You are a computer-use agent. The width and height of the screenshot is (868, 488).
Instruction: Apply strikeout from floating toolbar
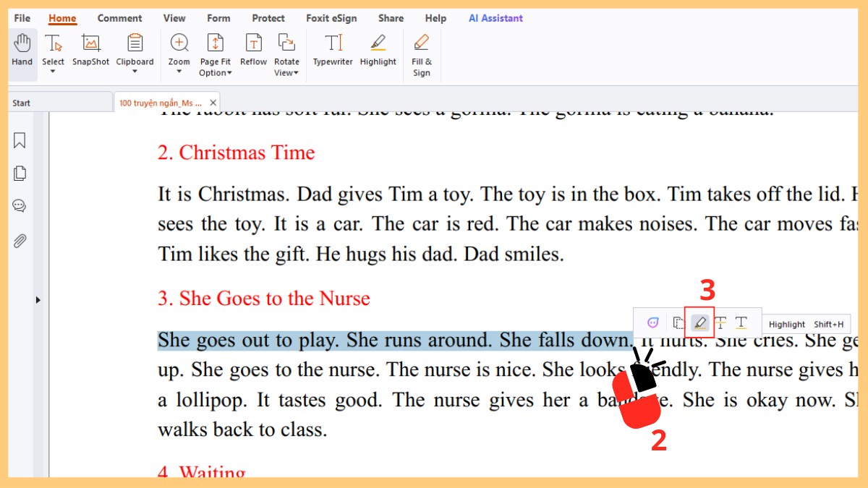[720, 323]
